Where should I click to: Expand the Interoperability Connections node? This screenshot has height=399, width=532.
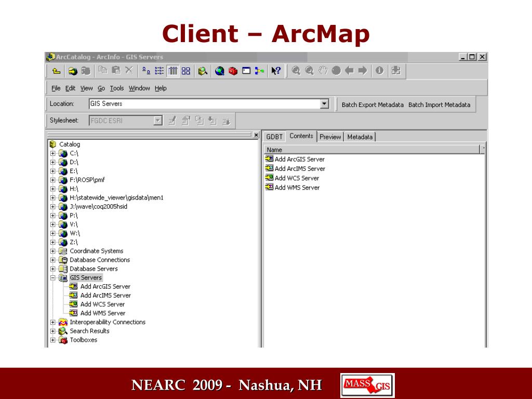click(53, 322)
